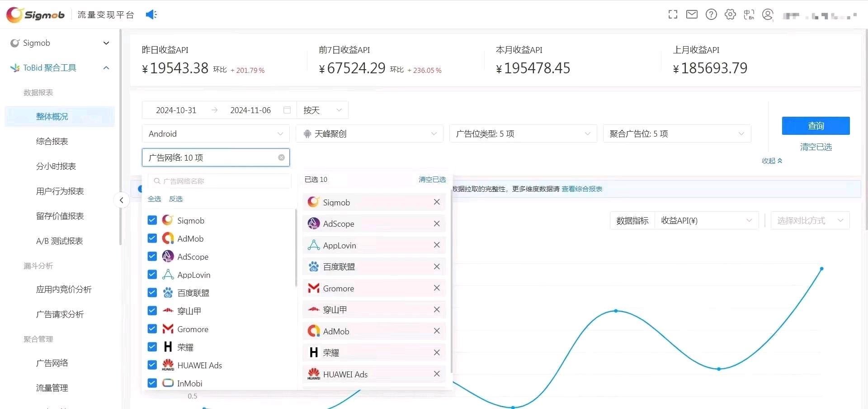
Task: Enter fullscreen via the expand icon
Action: (x=673, y=14)
